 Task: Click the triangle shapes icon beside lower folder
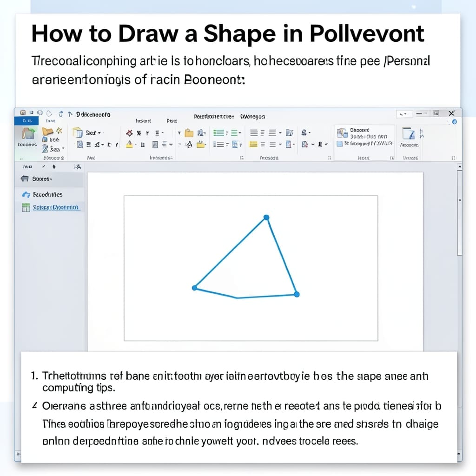point(189,145)
